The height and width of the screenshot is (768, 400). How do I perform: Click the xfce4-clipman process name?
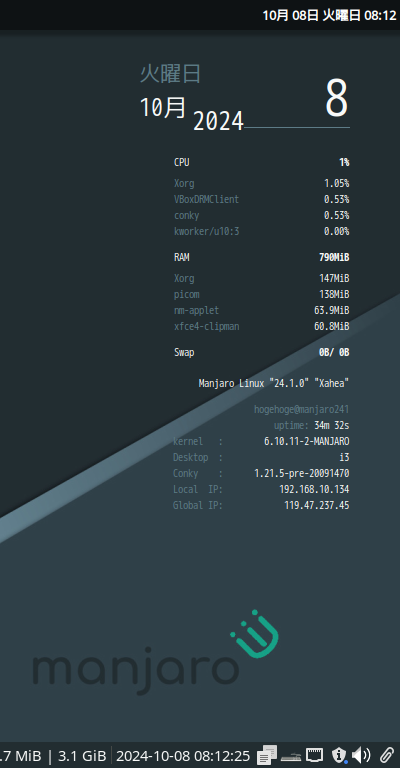(x=207, y=326)
